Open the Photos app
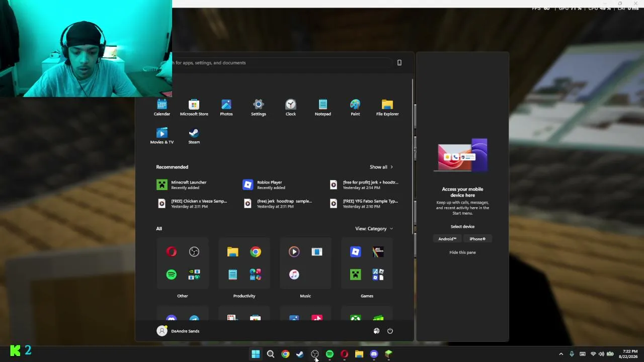Image resolution: width=644 pixels, height=362 pixels. (226, 108)
